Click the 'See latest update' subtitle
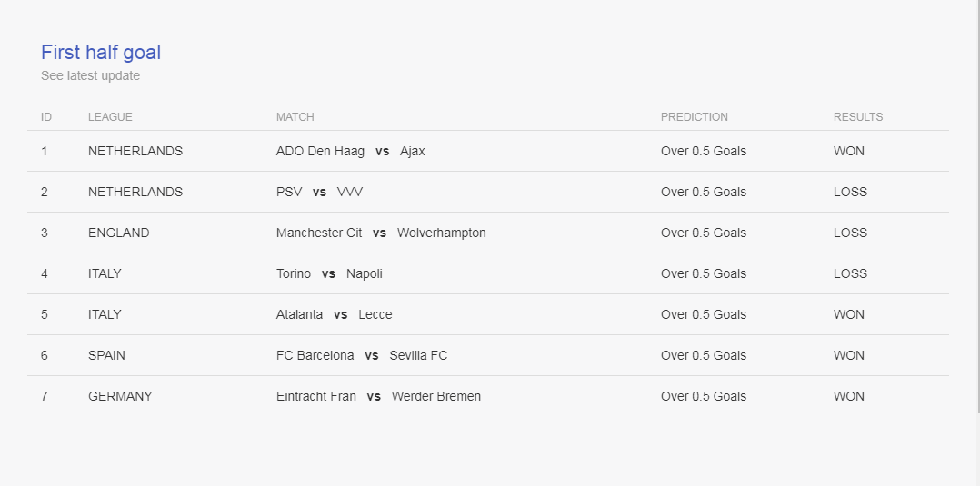 click(x=91, y=75)
